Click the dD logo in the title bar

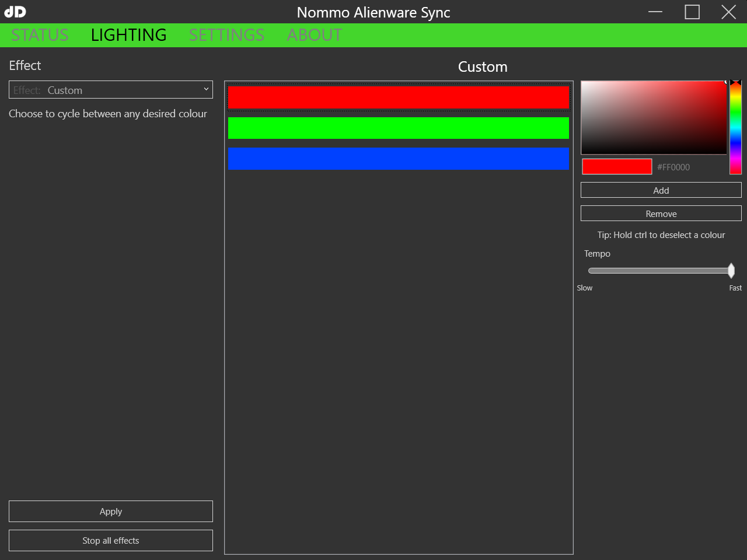(14, 12)
